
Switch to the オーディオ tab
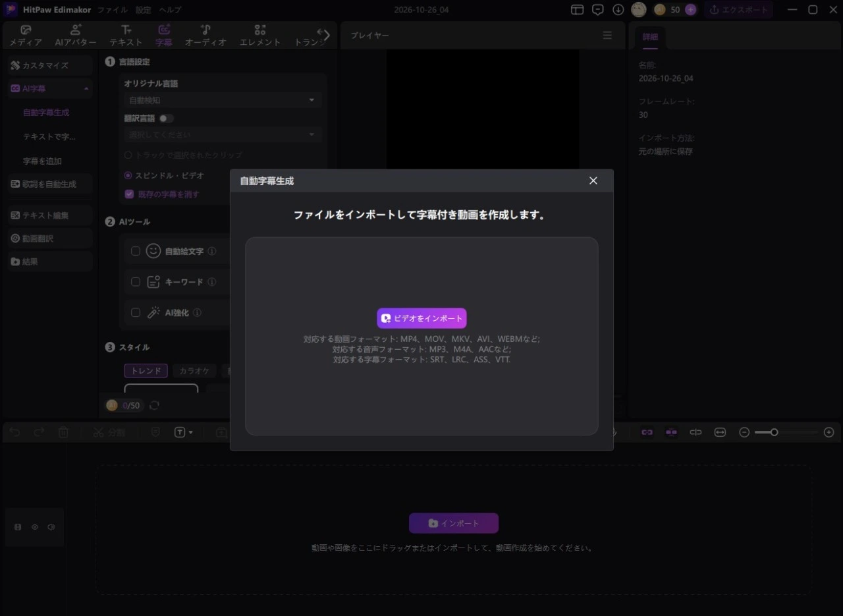pyautogui.click(x=205, y=36)
